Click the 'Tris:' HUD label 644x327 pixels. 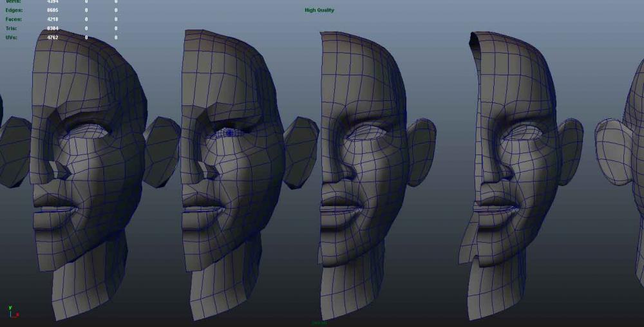[11, 28]
